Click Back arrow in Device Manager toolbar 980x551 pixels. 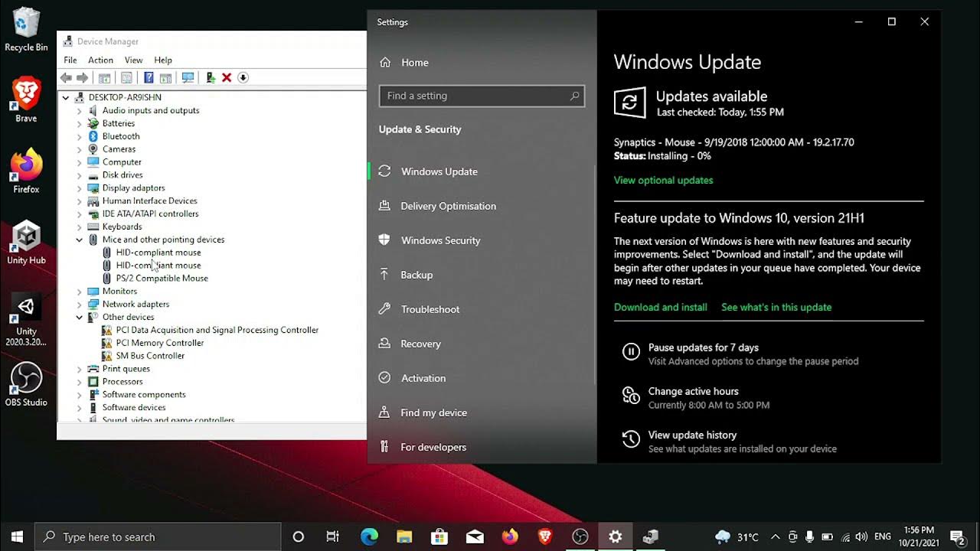click(66, 78)
